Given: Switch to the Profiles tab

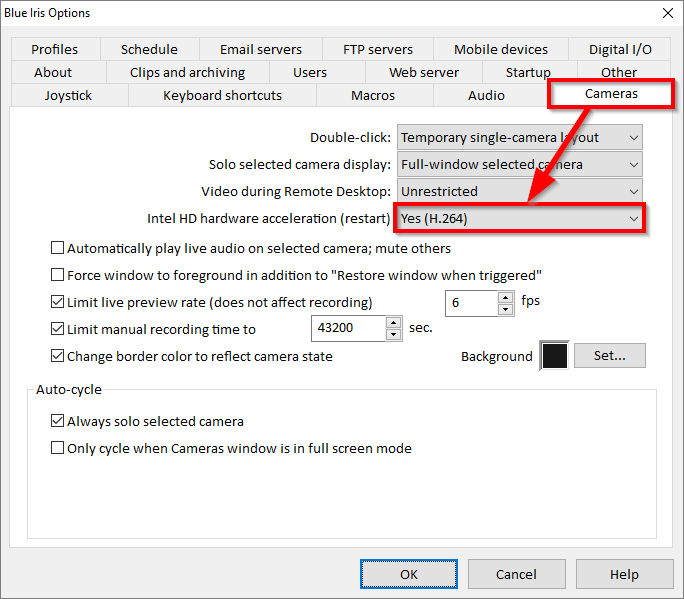Looking at the screenshot, I should click(55, 49).
